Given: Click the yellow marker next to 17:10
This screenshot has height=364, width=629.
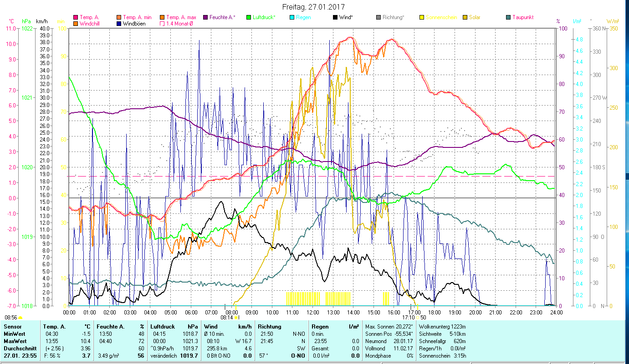Looking at the screenshot, I should click(417, 318).
